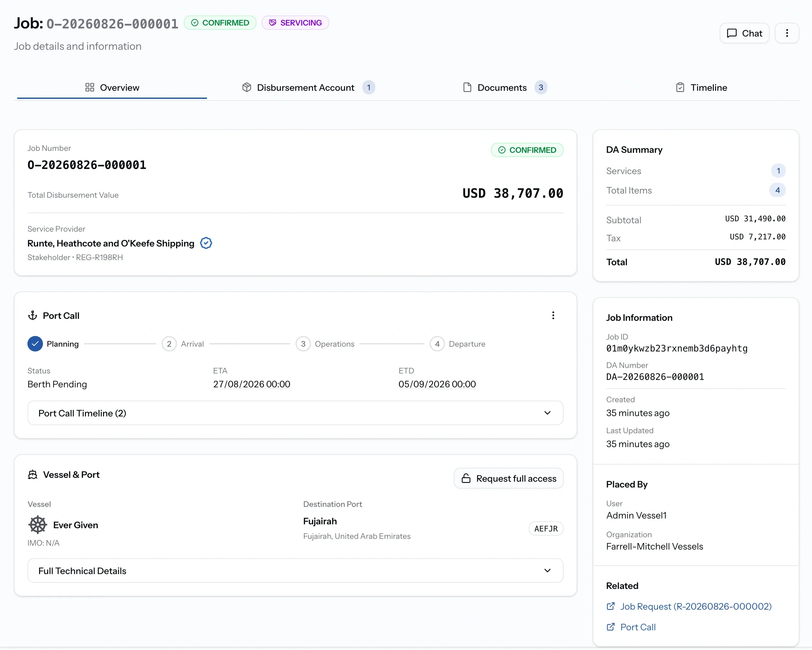
Task: Click the Job ID value 01m0ykwzb23rxnemb3d6payhtg
Action: pyautogui.click(x=677, y=348)
